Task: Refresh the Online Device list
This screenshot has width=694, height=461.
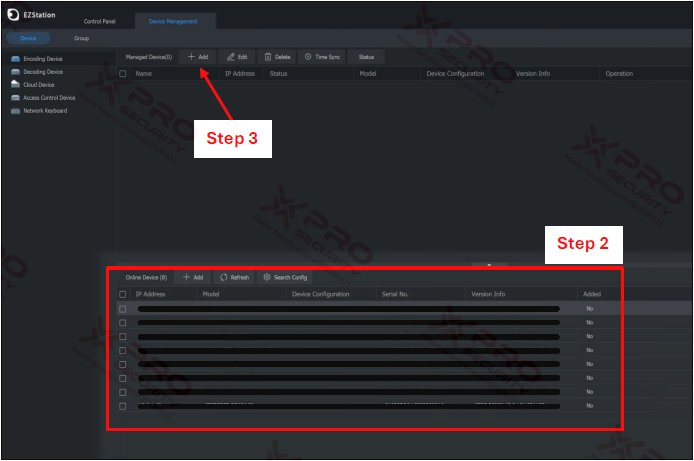Action: (234, 277)
